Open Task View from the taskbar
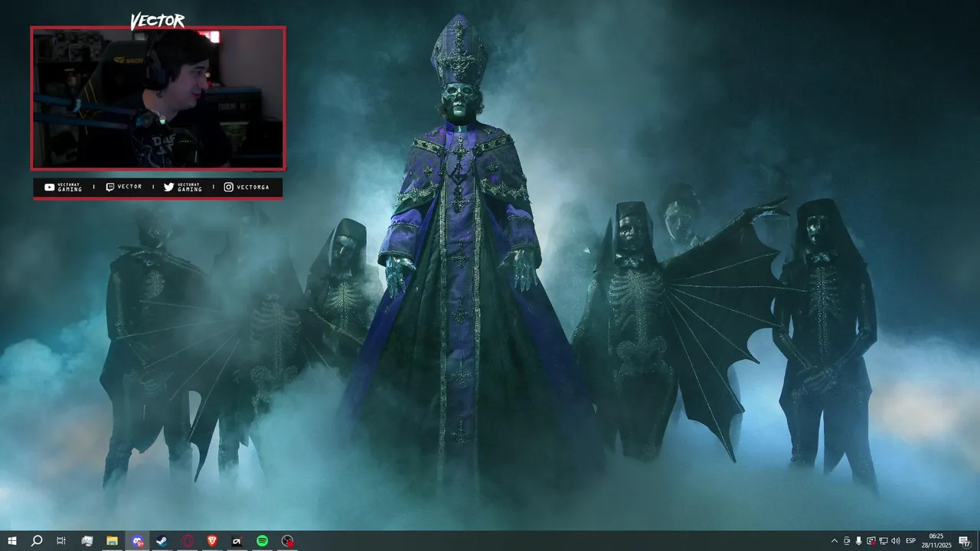 [x=61, y=541]
